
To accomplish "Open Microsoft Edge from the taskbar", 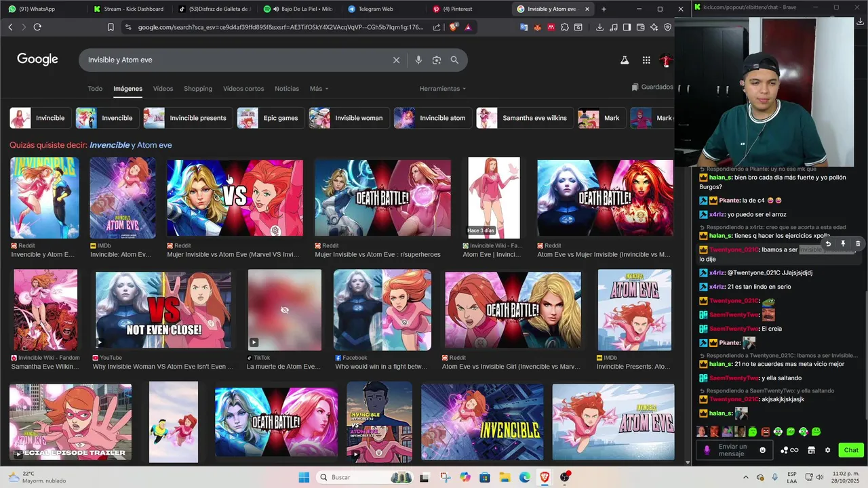I will 525,477.
